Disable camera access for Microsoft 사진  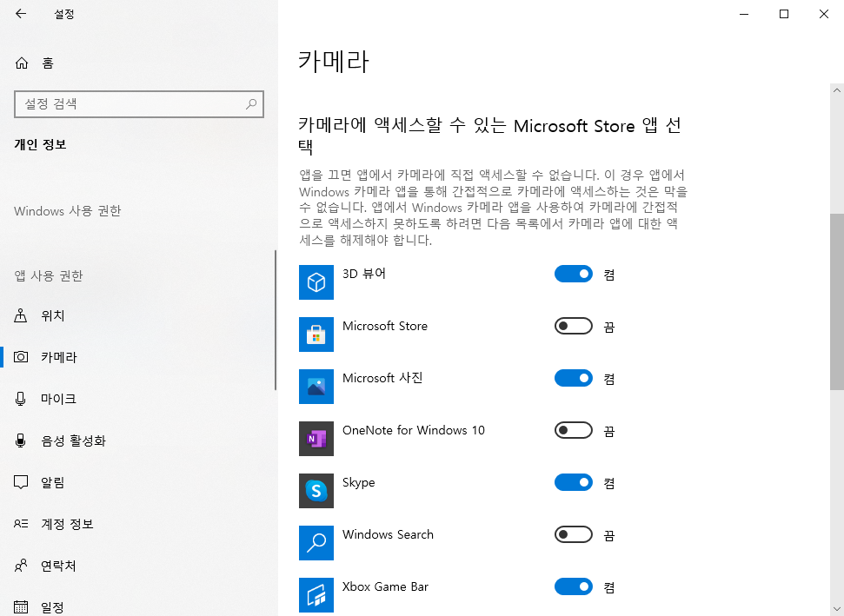coord(574,378)
